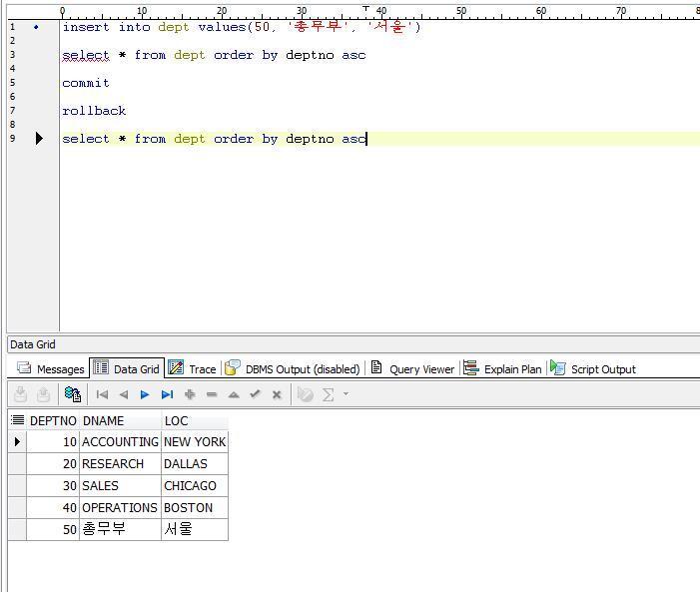The width and height of the screenshot is (700, 592).
Task: Click the cancel query icon beside sigma
Action: tap(306, 394)
